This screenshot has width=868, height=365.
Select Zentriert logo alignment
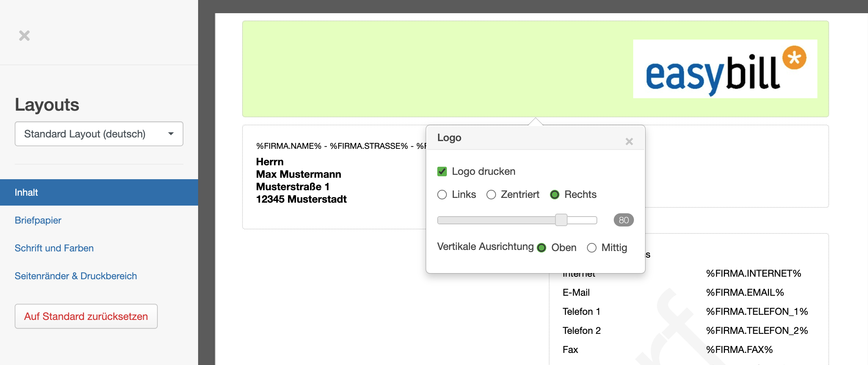coord(491,195)
